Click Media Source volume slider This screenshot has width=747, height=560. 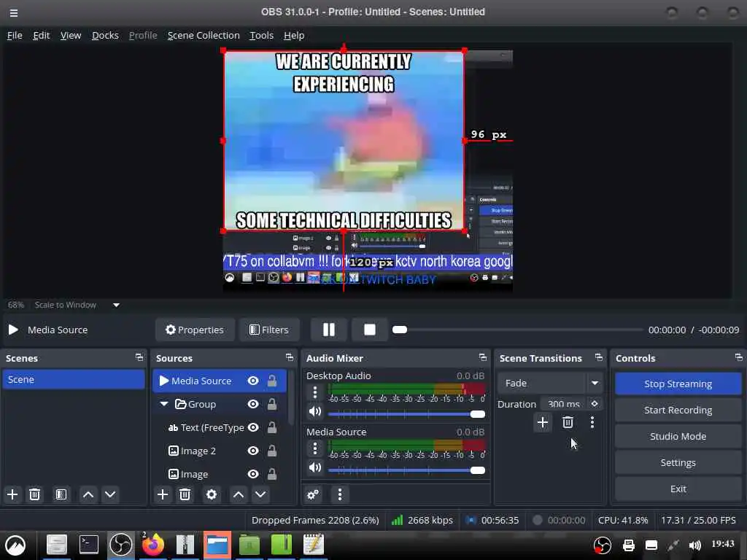click(406, 470)
